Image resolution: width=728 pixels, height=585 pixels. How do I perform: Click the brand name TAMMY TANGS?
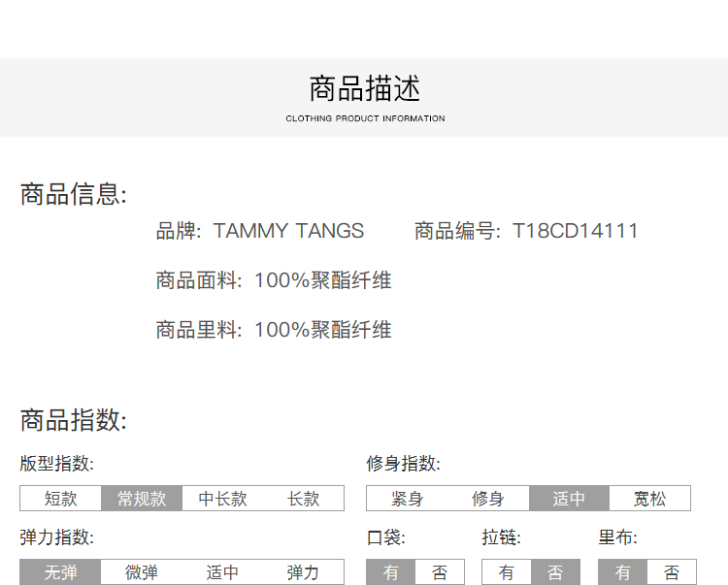[288, 231]
